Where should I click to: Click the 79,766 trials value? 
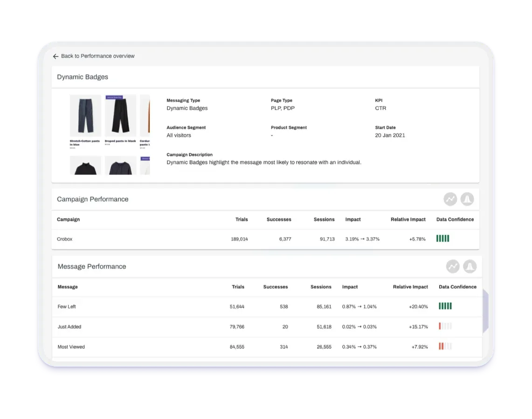click(x=237, y=327)
